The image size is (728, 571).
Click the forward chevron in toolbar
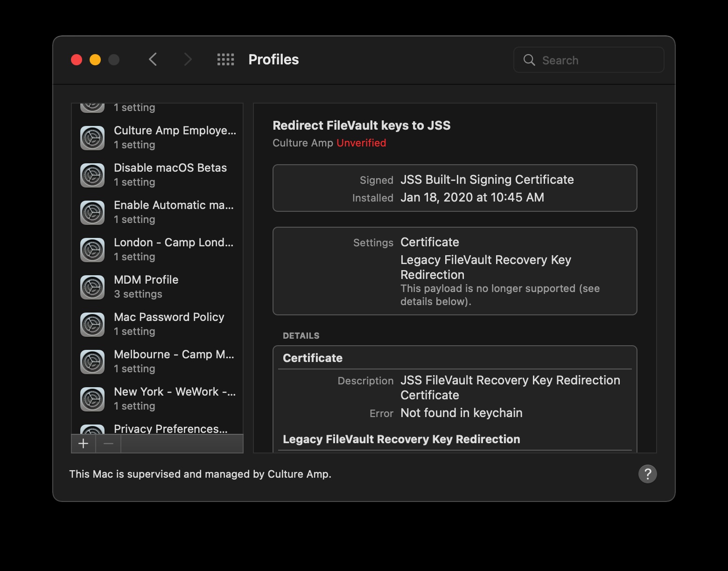point(188,60)
